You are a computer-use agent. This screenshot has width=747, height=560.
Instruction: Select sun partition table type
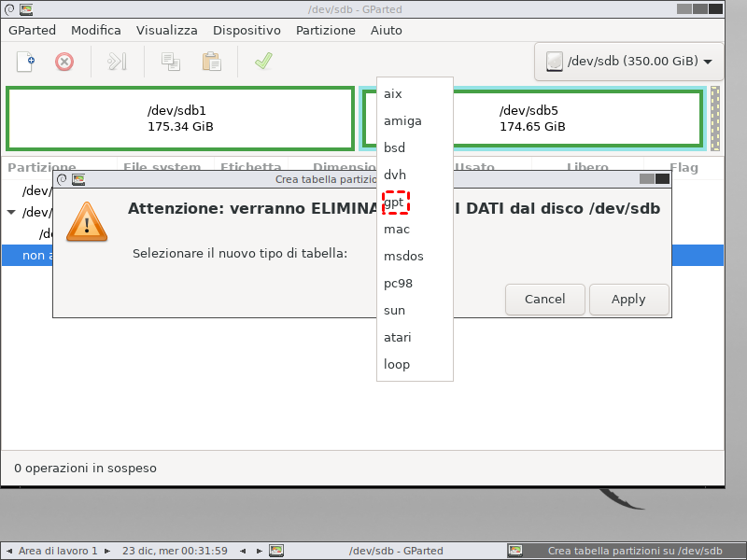pyautogui.click(x=415, y=311)
